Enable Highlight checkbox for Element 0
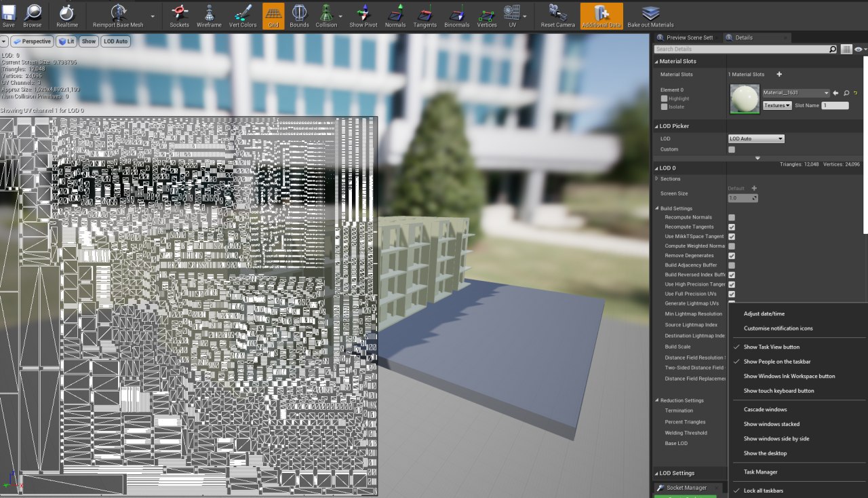Image resolution: width=868 pixels, height=498 pixels. [664, 98]
